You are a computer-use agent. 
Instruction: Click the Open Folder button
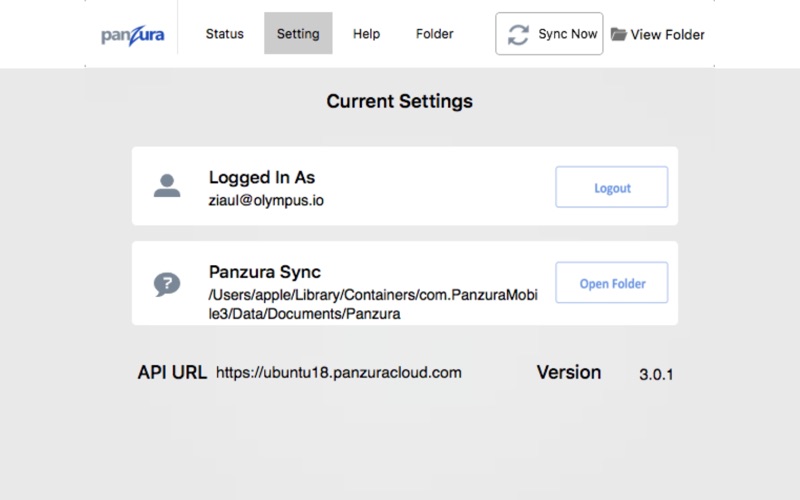point(612,283)
